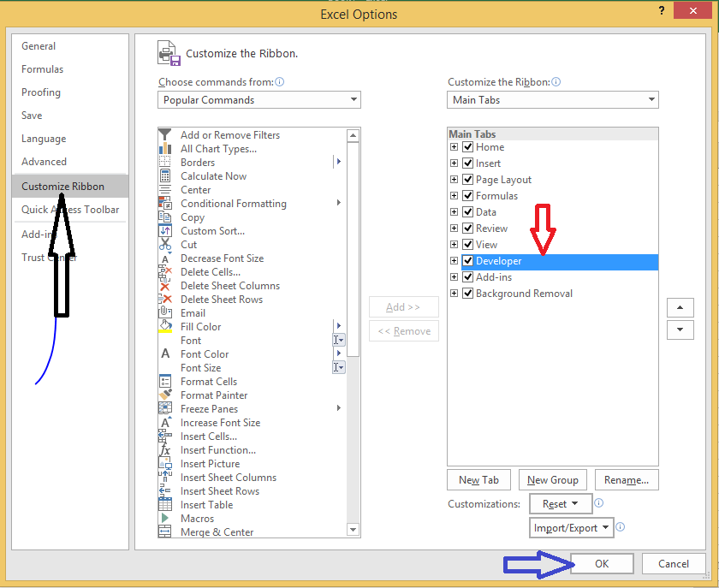
Task: Expand the Background Removal tree node
Action: click(454, 293)
